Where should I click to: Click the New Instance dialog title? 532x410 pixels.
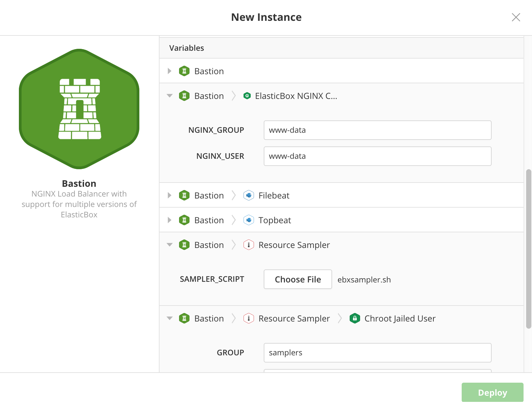(266, 17)
